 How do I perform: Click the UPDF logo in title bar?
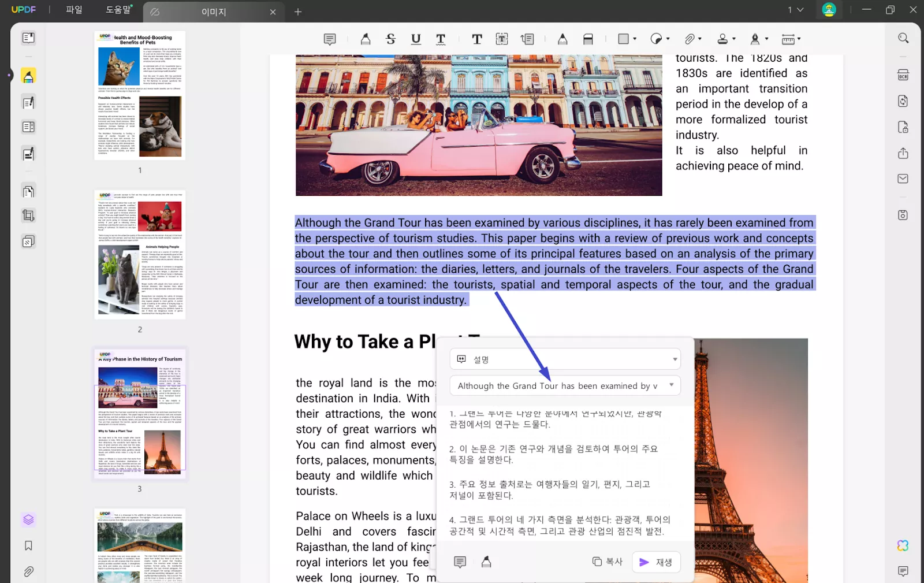[x=24, y=10]
